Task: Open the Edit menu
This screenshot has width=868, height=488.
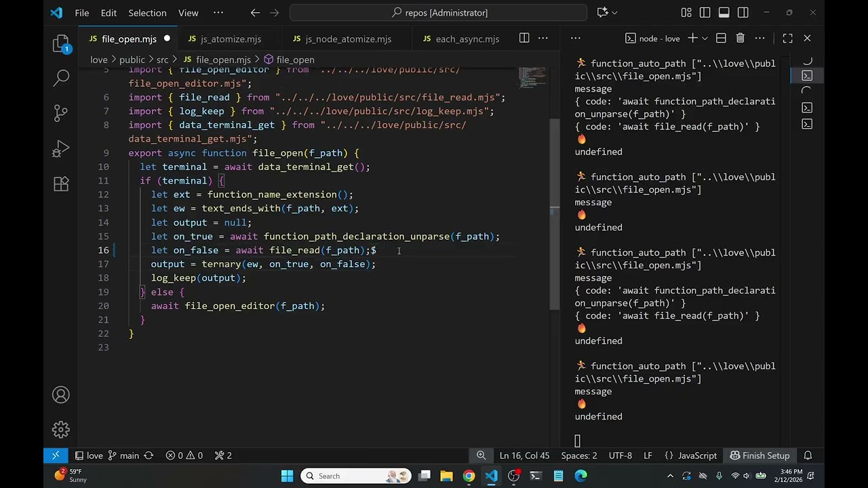Action: pyautogui.click(x=108, y=13)
